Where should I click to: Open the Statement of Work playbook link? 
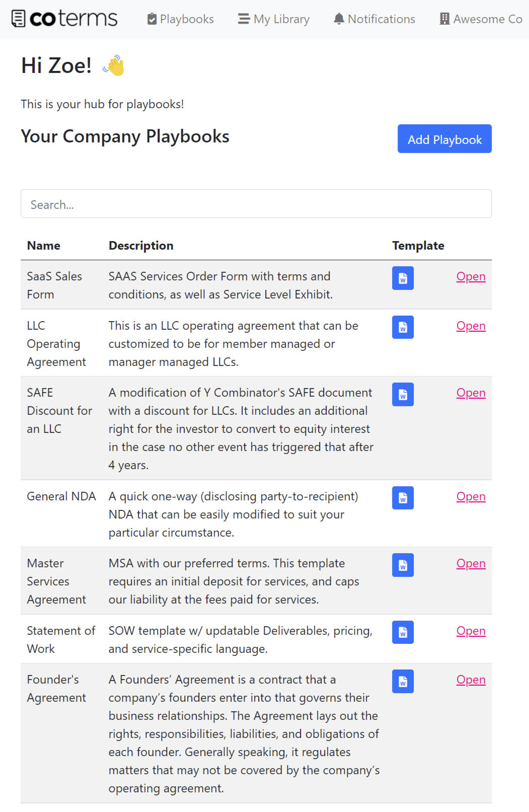tap(471, 631)
